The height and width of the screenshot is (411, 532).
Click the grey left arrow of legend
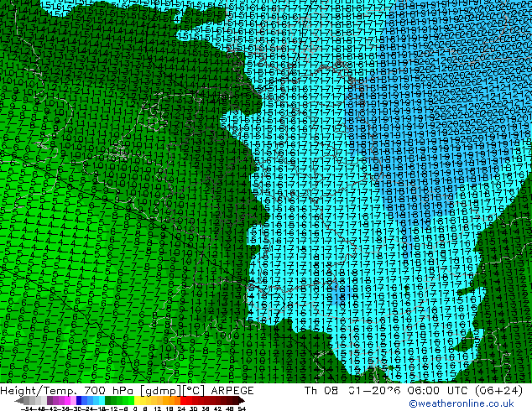coord(19,400)
